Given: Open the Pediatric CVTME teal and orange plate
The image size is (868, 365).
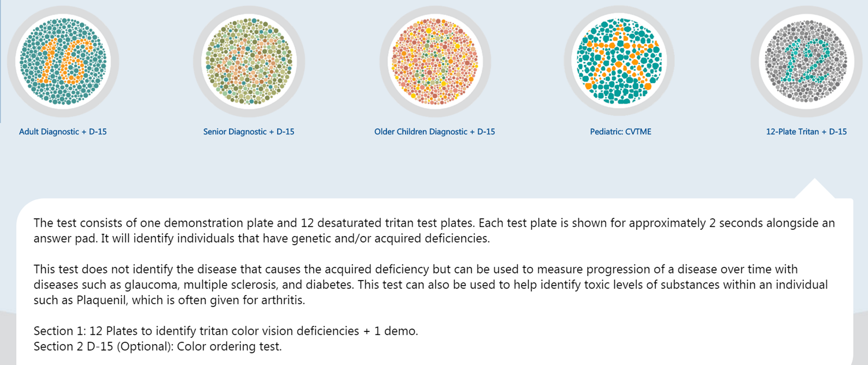Looking at the screenshot, I should coord(620,61).
